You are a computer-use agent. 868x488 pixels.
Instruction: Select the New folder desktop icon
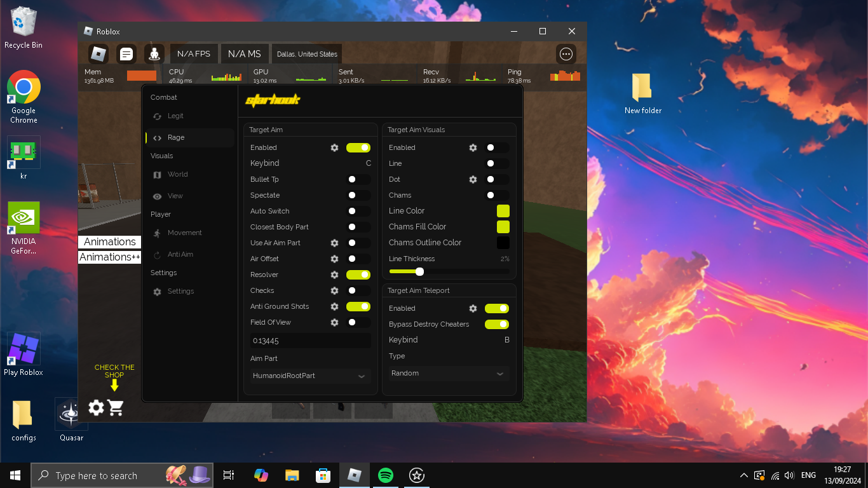[642, 93]
